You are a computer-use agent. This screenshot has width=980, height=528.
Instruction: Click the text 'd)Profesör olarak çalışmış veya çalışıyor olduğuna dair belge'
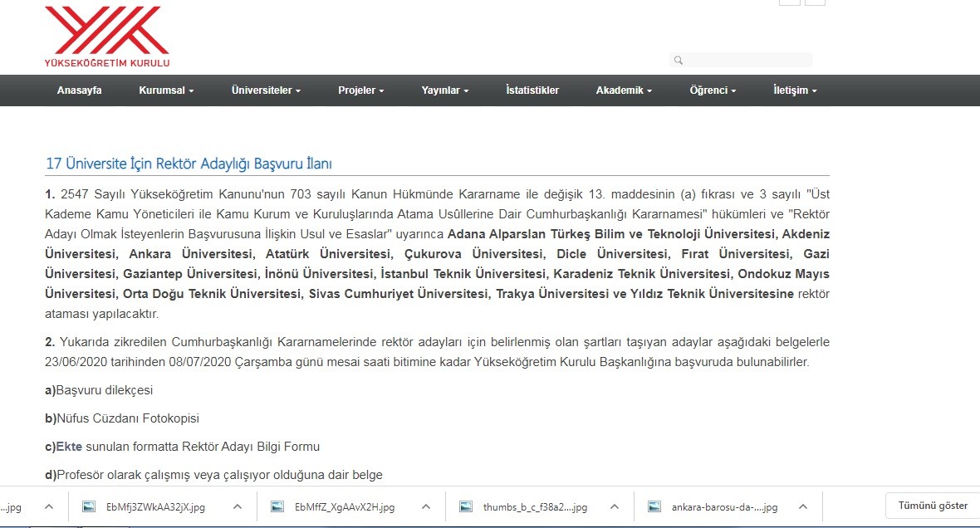213,475
